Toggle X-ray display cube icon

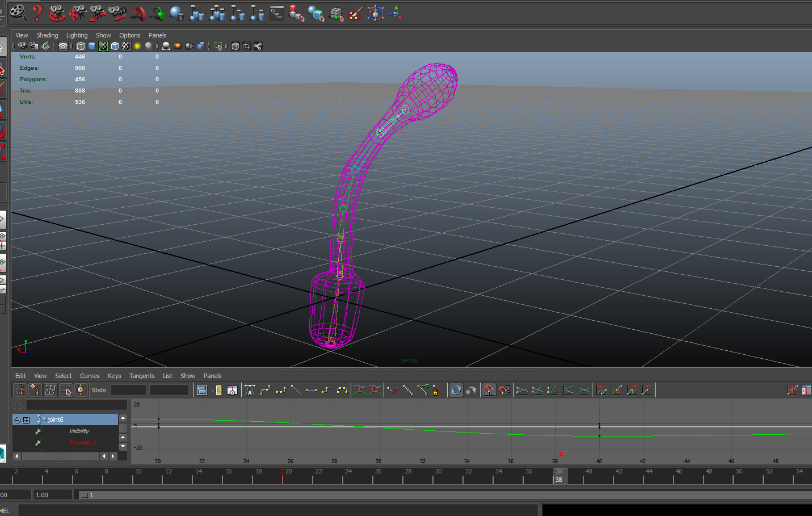pos(235,46)
